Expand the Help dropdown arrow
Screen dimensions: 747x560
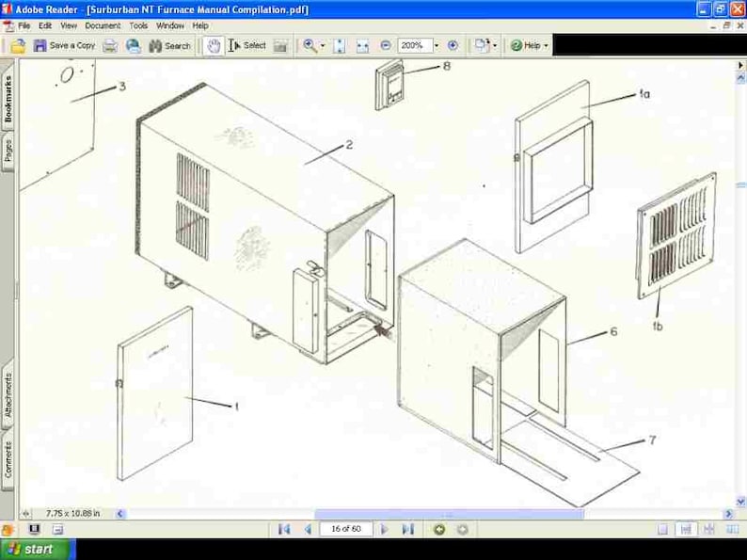[546, 46]
